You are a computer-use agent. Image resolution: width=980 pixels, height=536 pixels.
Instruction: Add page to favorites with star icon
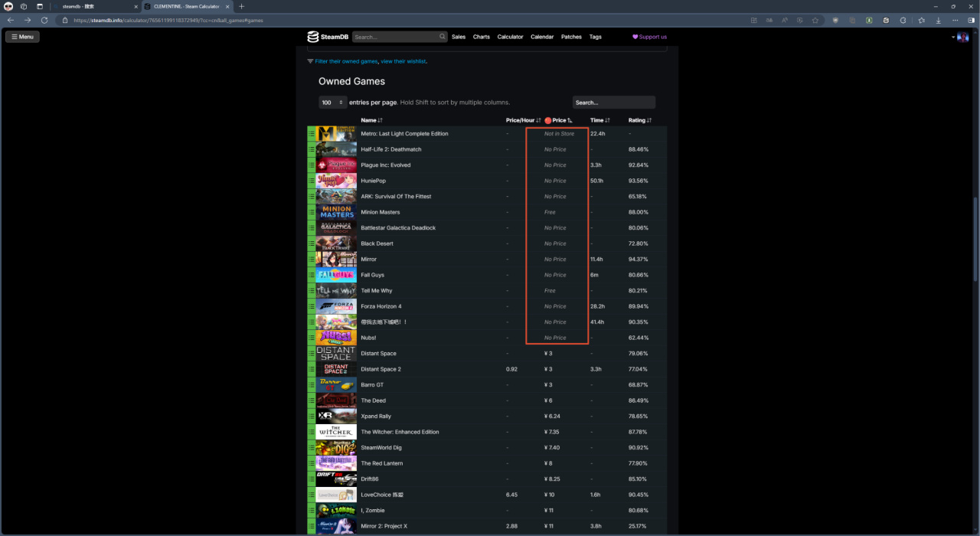click(x=815, y=20)
